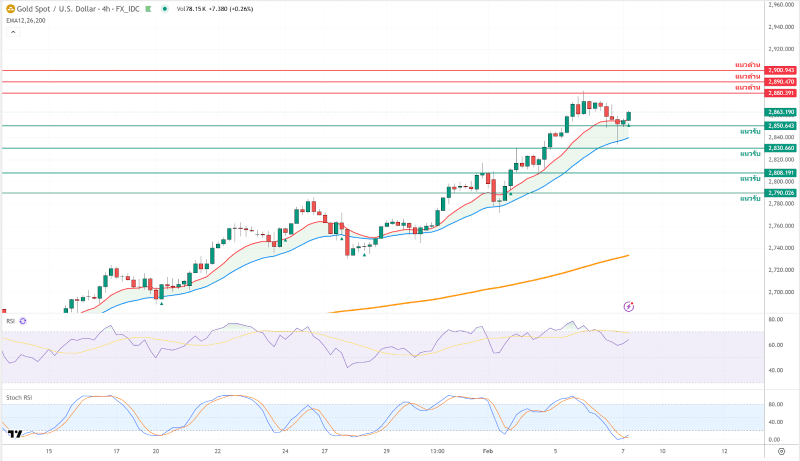Select the EMA12,26,200 indicator legend
Screen dimensions: 800x461
coord(25,20)
